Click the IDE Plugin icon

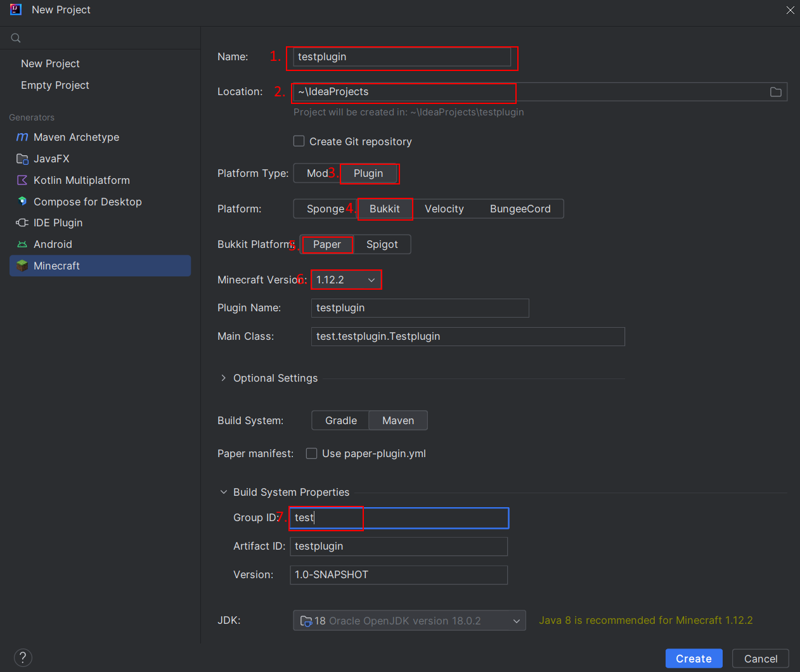pyautogui.click(x=22, y=223)
